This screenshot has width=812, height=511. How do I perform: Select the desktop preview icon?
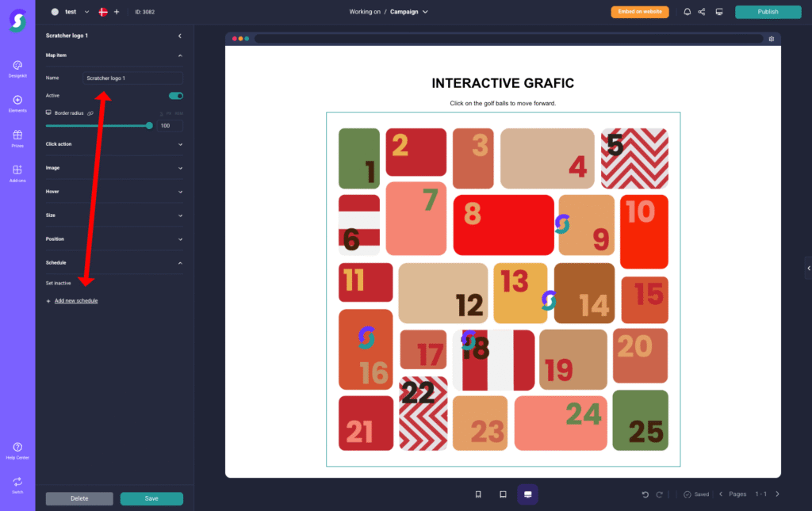coord(527,494)
